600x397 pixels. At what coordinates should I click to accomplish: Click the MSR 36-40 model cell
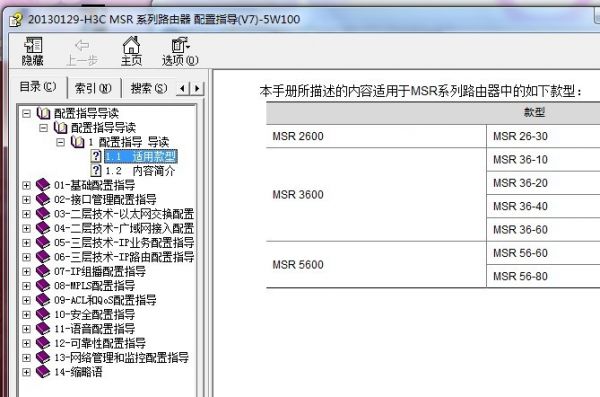pyautogui.click(x=543, y=206)
